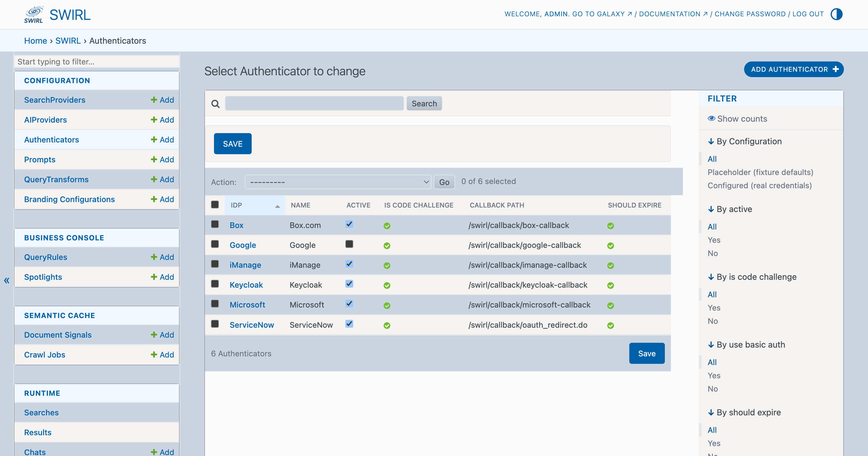Add a QueryRule via plus Add
Screen dimensions: 868x456
[x=162, y=257]
